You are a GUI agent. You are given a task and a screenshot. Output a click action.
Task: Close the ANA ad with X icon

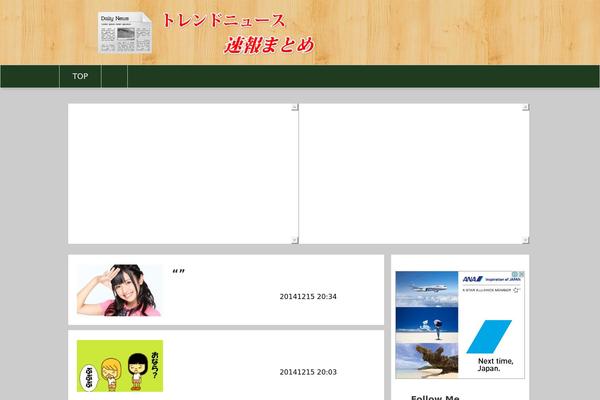[x=521, y=274]
